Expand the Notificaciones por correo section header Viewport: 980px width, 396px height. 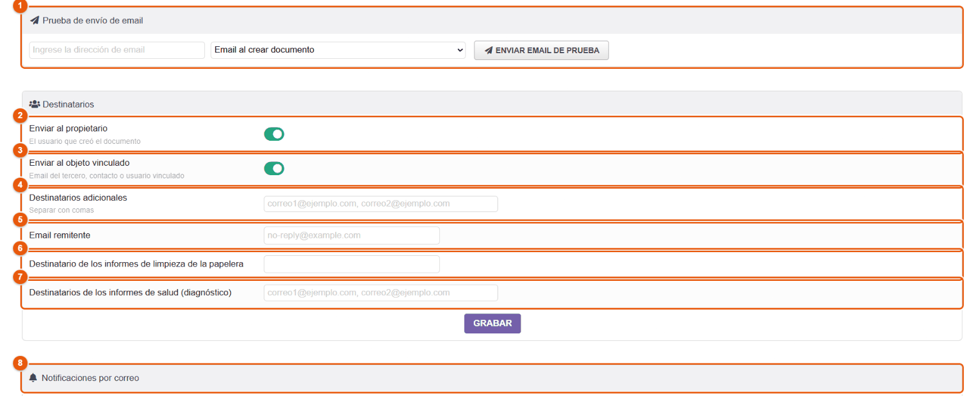click(x=492, y=378)
